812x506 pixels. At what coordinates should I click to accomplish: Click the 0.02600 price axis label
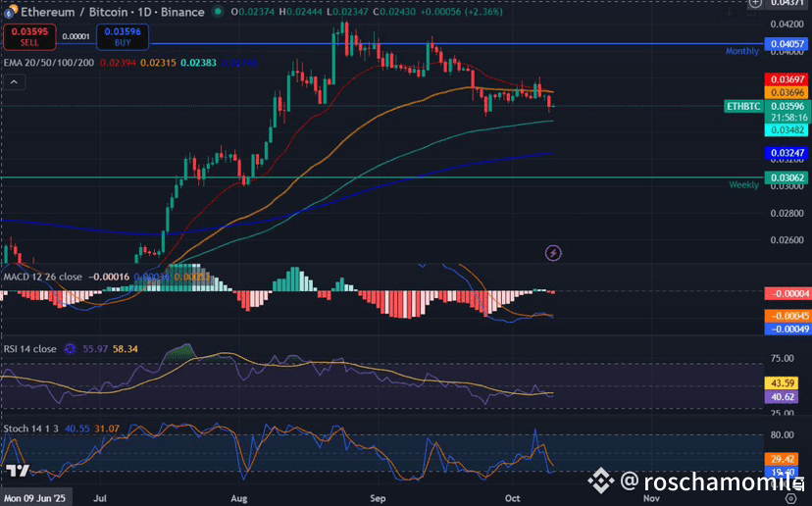pyautogui.click(x=787, y=240)
